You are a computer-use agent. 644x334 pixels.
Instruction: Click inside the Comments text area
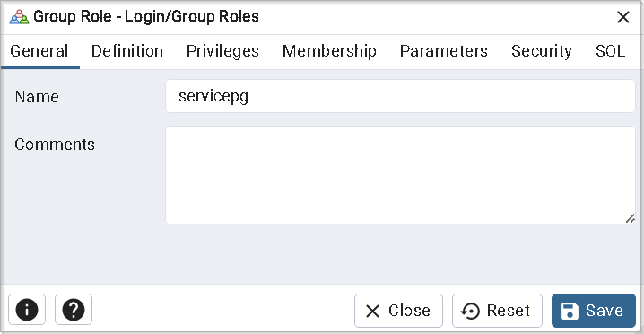[400, 175]
